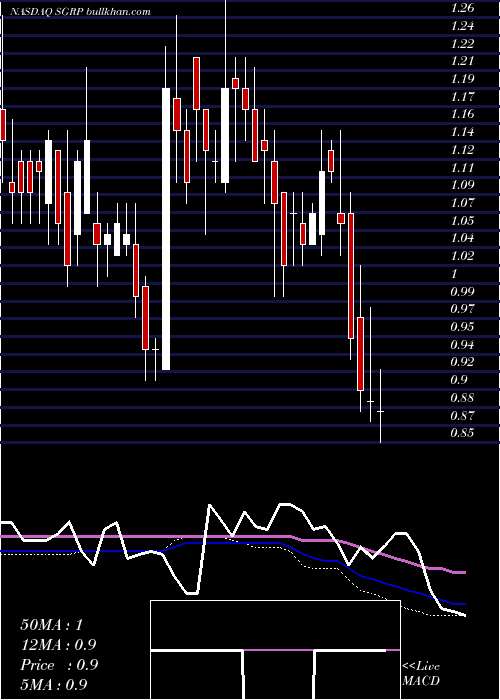Select the 0.85 price level label

pos(462,433)
